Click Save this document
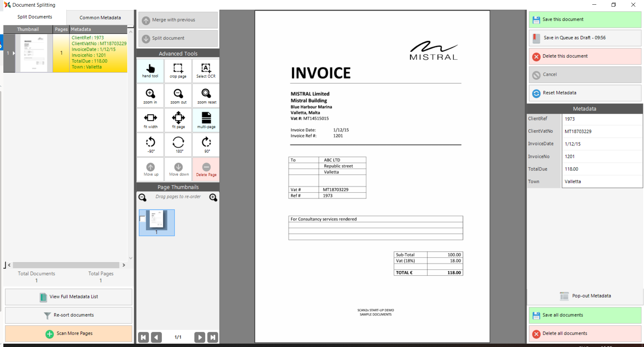 (x=585, y=20)
